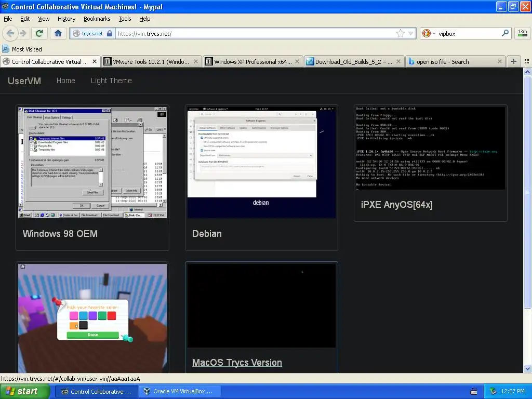Open the Help menu
Image resolution: width=532 pixels, height=399 pixels.
(145, 19)
